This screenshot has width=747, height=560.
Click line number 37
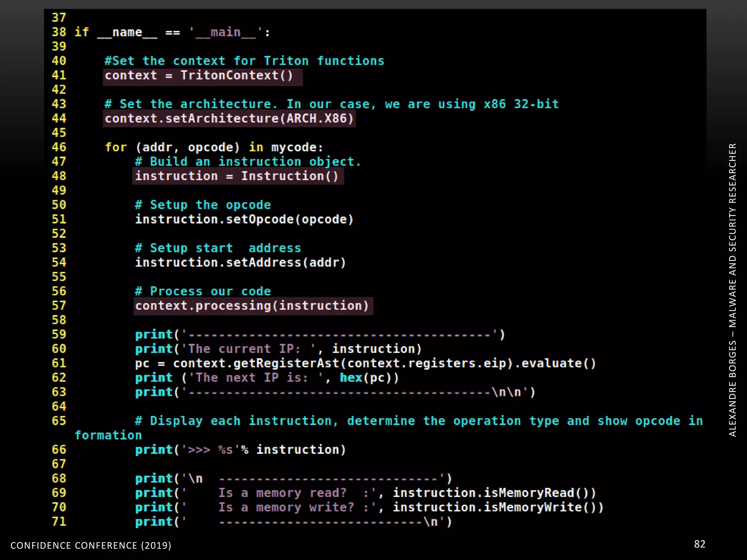point(59,17)
